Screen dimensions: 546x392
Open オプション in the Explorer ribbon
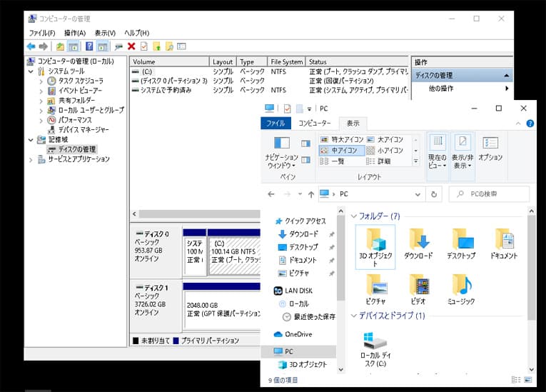click(x=490, y=149)
